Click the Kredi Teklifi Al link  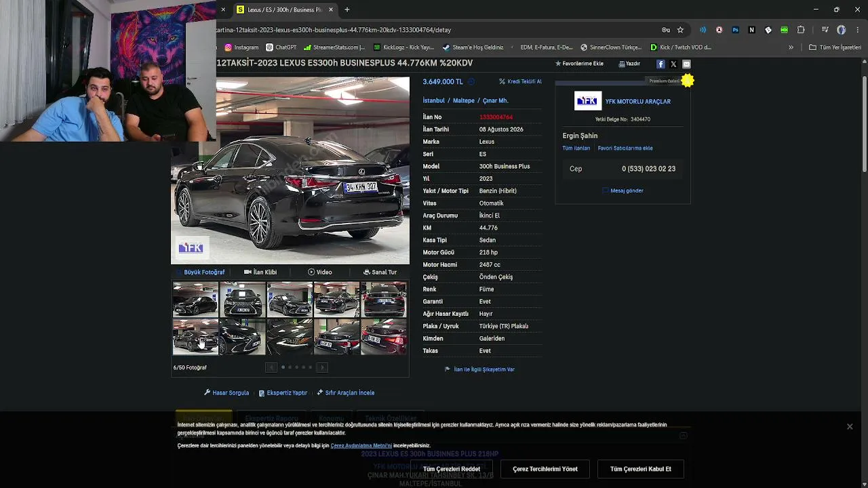520,81
